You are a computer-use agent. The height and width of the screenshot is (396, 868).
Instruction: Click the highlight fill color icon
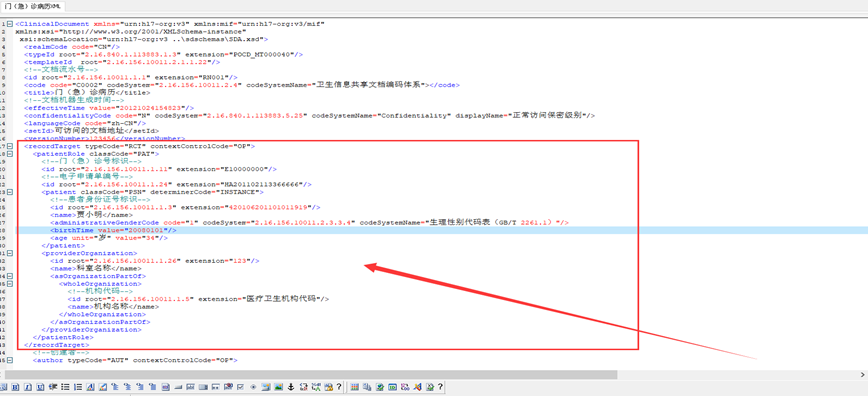point(102,387)
